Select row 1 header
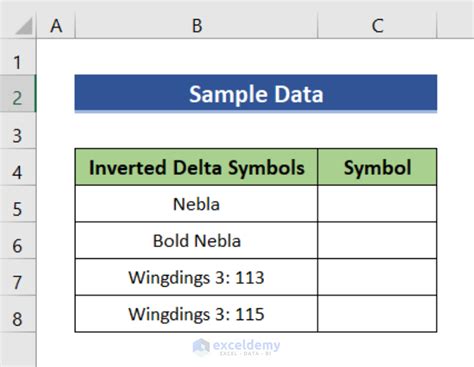The image size is (474, 367). (x=18, y=57)
